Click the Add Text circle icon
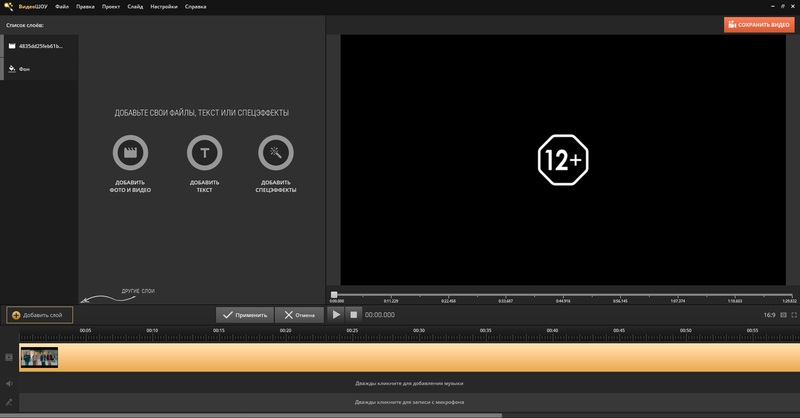Image resolution: width=800 pixels, height=418 pixels. tap(204, 153)
